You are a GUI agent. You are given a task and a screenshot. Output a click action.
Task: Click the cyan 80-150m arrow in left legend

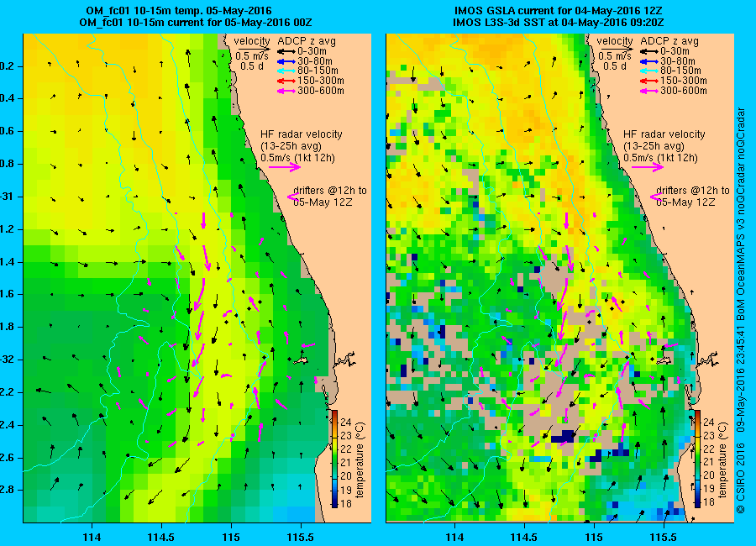pyautogui.click(x=286, y=71)
